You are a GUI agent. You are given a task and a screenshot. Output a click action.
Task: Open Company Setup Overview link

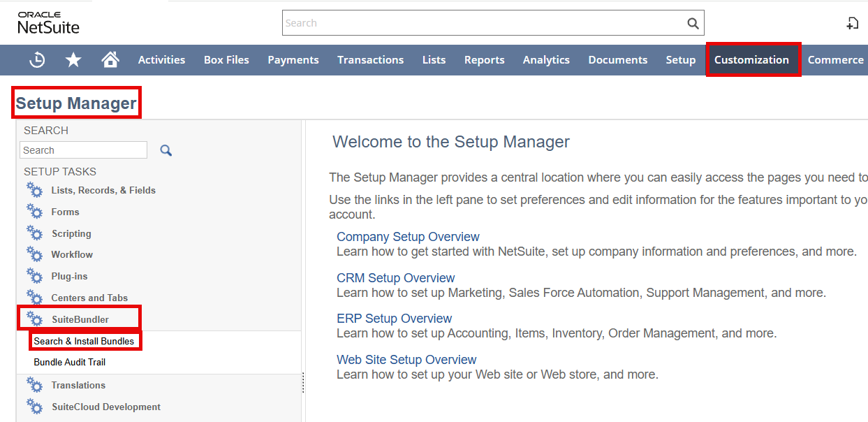(x=408, y=237)
